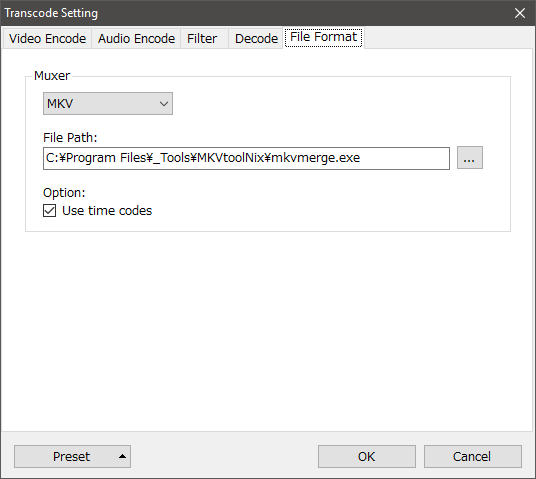Click the 'File Path:' label

point(70,137)
